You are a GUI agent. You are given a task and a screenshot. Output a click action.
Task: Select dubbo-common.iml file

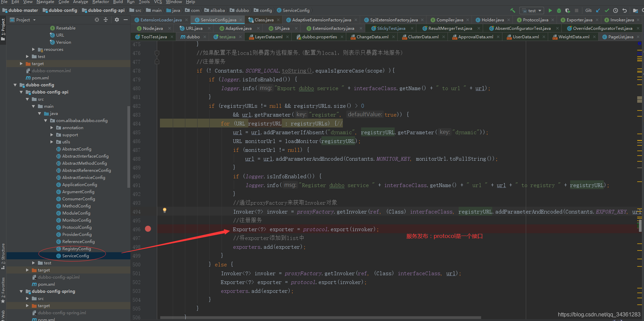pos(51,71)
